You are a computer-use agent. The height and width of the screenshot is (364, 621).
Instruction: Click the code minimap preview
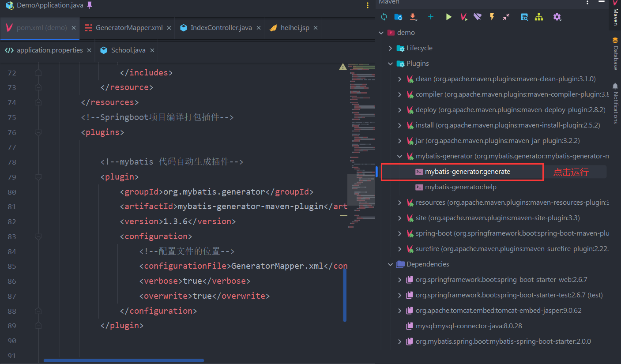tap(361, 146)
